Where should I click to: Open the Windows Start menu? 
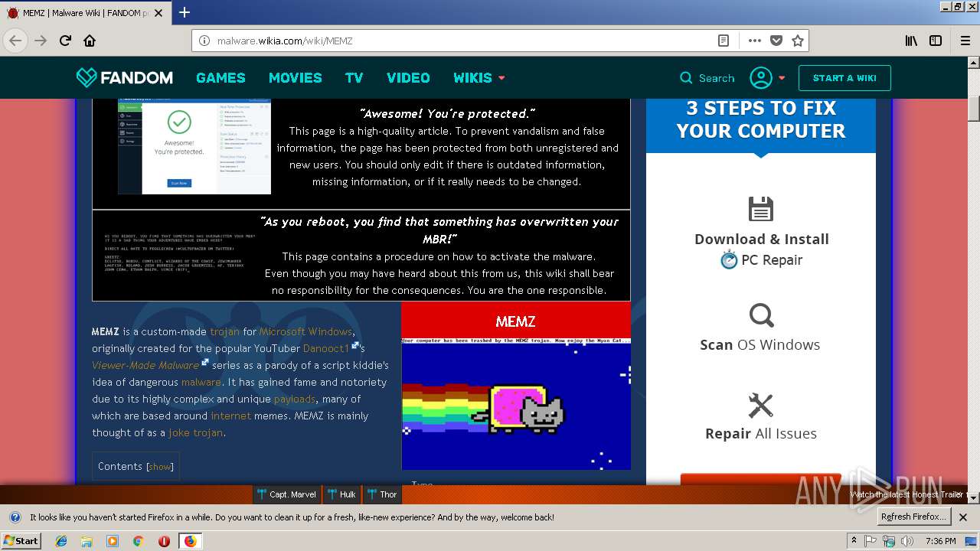coord(21,540)
